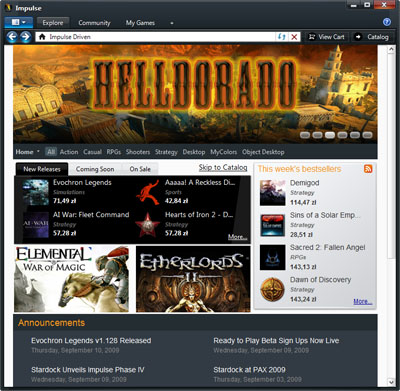
Task: Click the Sins of a Solar Empire icon
Action: coord(273,225)
